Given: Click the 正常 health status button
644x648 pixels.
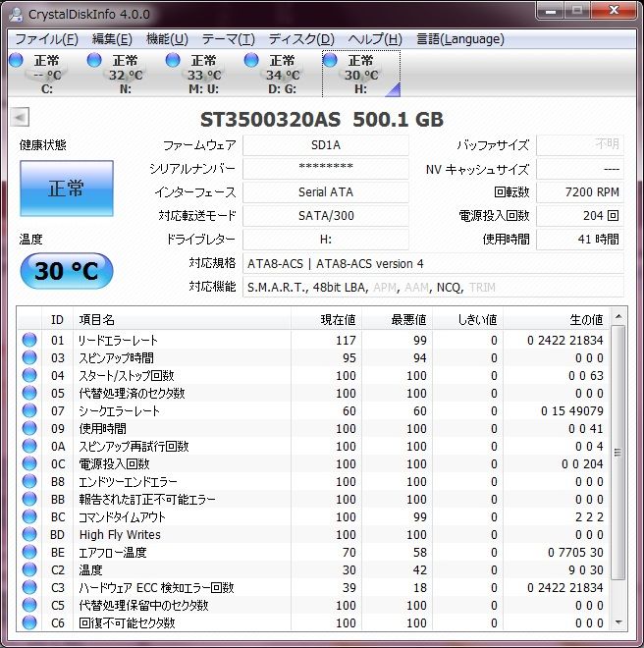Looking at the screenshot, I should click(x=67, y=189).
